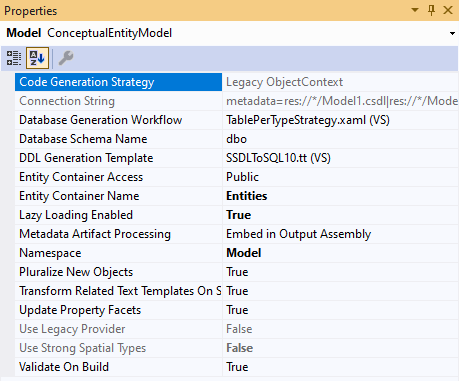The image size is (459, 381).
Task: Click the Transform Related Text Templates row
Action: click(x=236, y=291)
